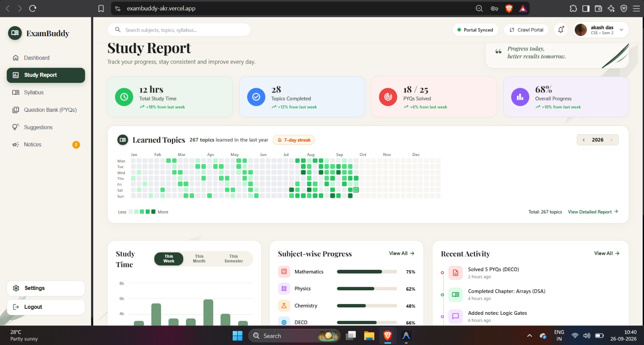Select the This Month study time toggle
Viewport: 644px width, 345px height.
pos(199,259)
